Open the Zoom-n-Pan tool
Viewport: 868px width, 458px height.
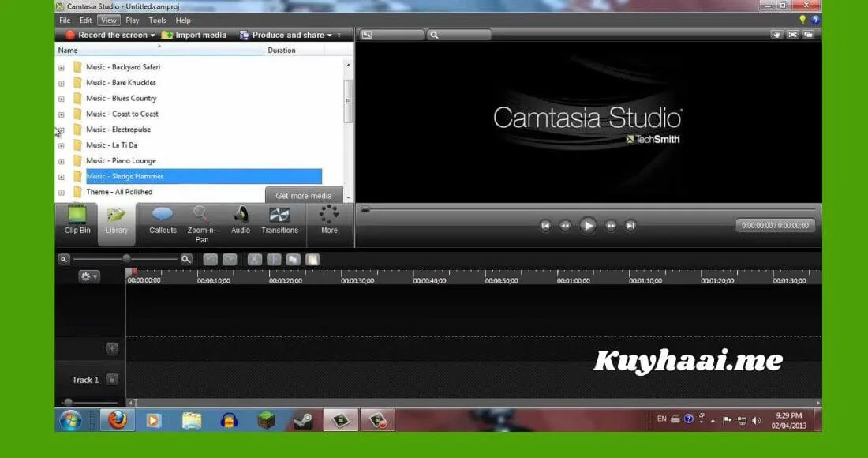(x=201, y=224)
